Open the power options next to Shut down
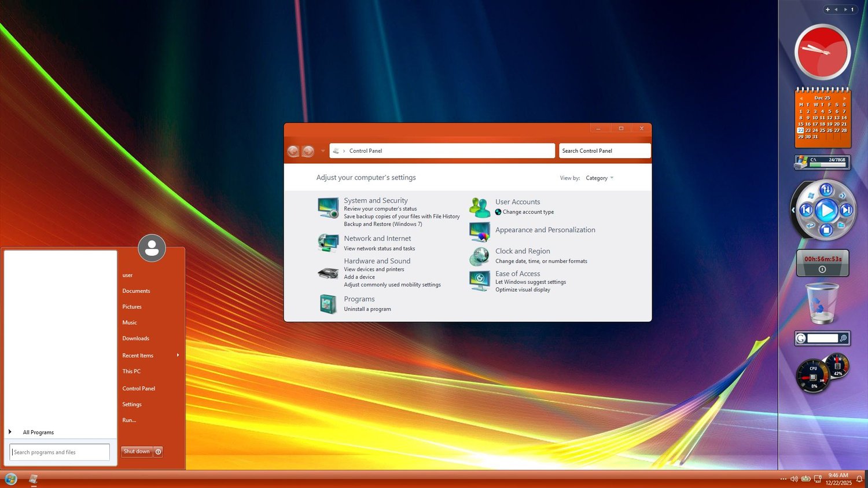This screenshot has width=868, height=488. 158,452
